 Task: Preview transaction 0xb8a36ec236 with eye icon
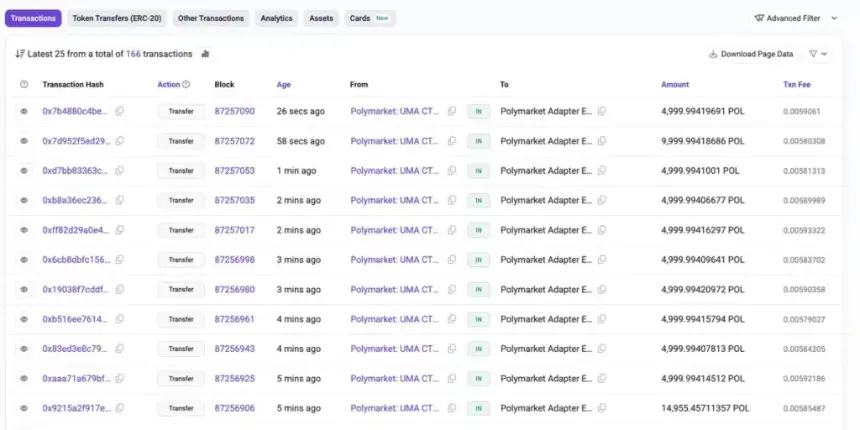click(24, 200)
